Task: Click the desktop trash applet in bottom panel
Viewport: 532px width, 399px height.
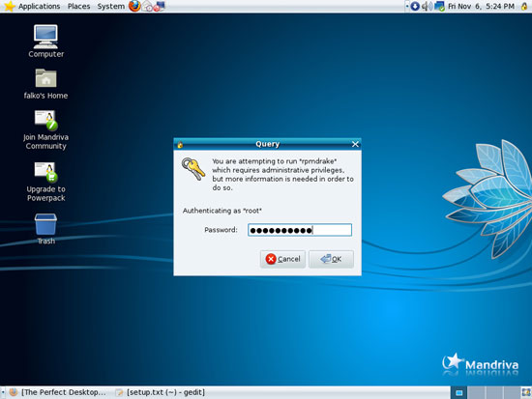Action: [525, 392]
